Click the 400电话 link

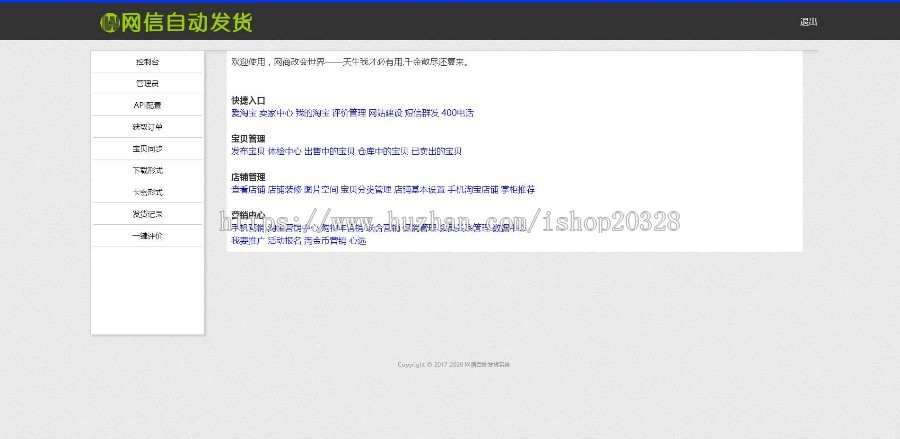click(x=457, y=113)
